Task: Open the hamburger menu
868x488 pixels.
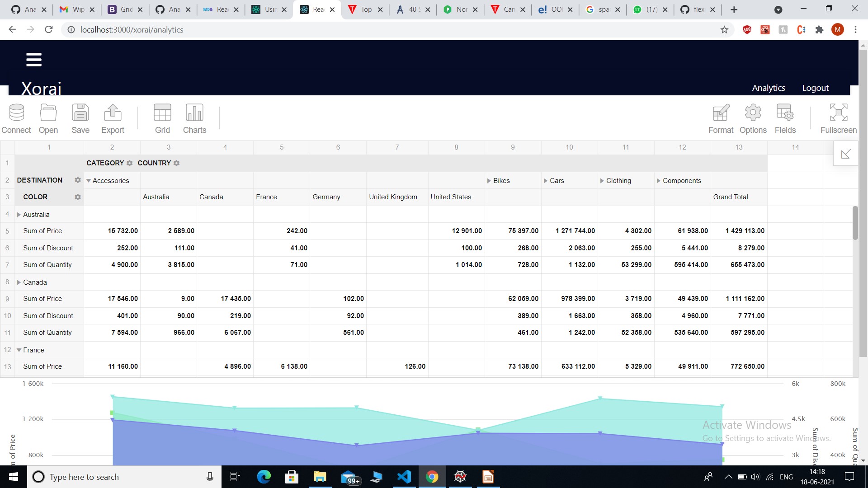Action: [x=33, y=59]
